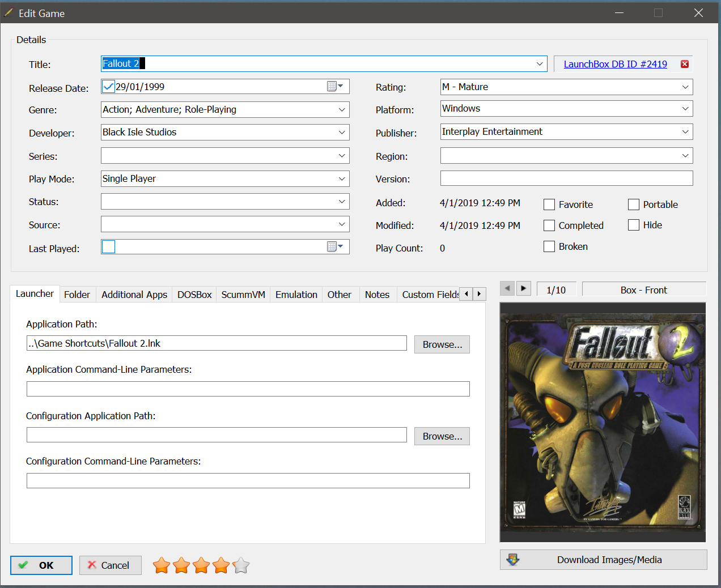Open the Other tab
This screenshot has height=588, width=721.
click(340, 295)
